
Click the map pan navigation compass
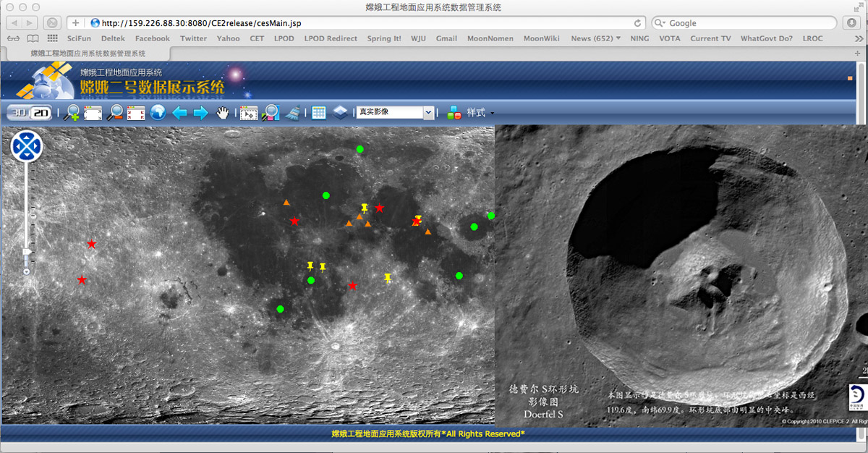tap(27, 146)
